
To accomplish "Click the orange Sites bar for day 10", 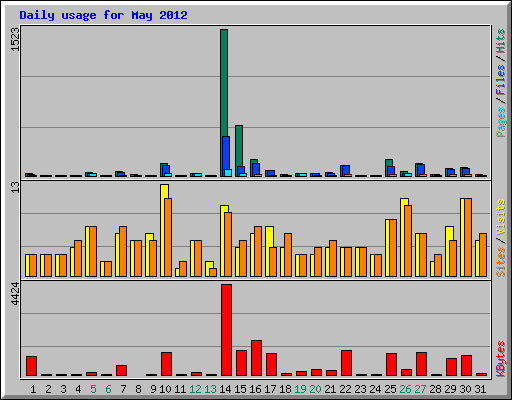I will [x=168, y=237].
